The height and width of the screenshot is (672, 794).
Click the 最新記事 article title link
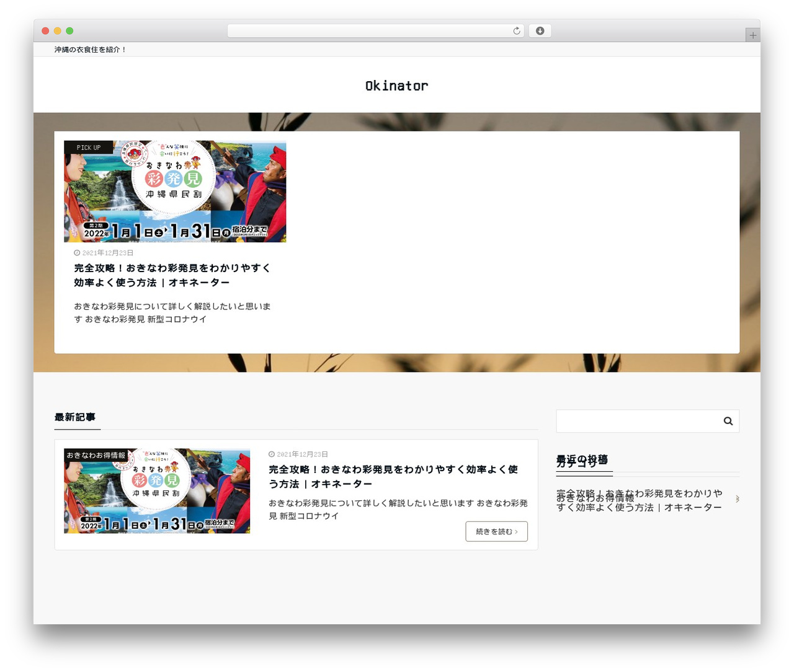(x=393, y=477)
